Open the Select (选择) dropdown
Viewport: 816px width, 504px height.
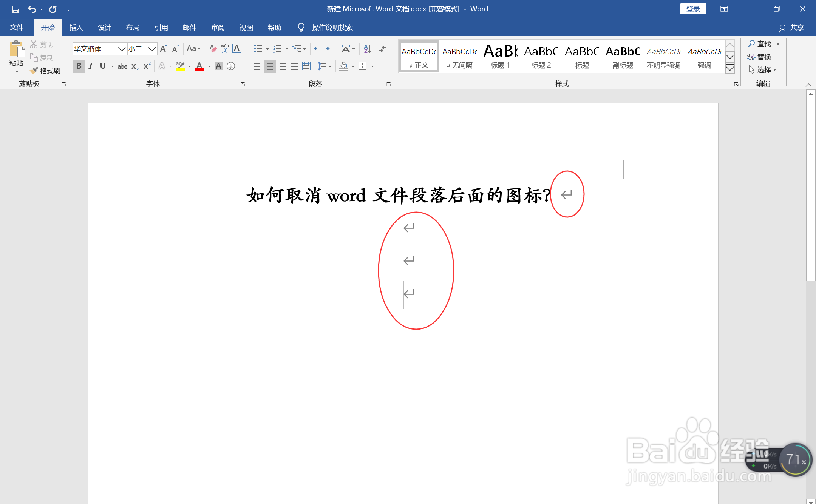(762, 70)
